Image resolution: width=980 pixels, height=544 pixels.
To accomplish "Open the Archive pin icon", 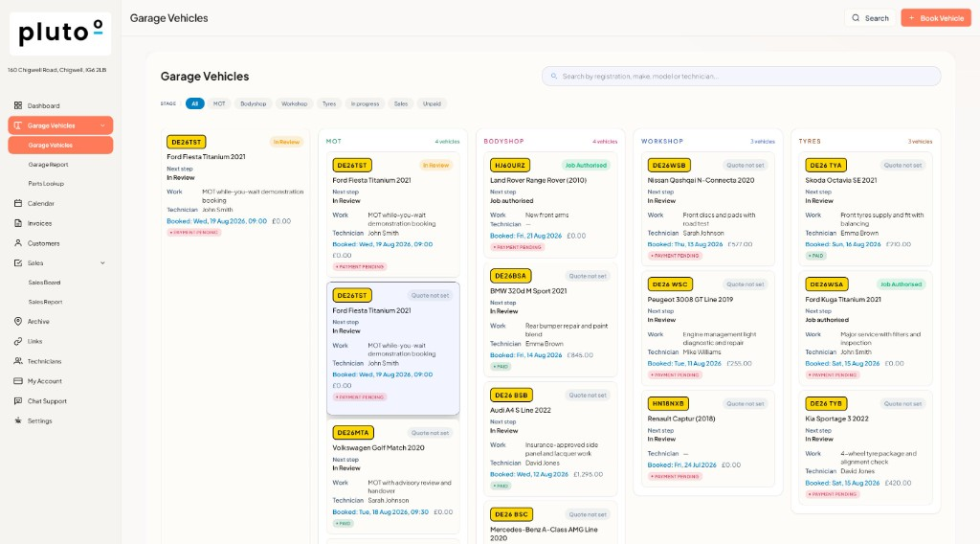I will point(18,322).
